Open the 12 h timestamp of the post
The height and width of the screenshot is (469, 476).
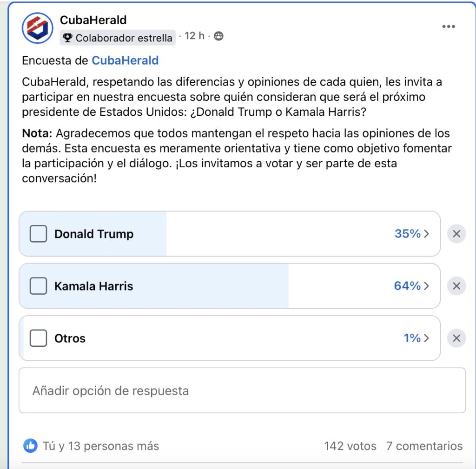(x=195, y=35)
